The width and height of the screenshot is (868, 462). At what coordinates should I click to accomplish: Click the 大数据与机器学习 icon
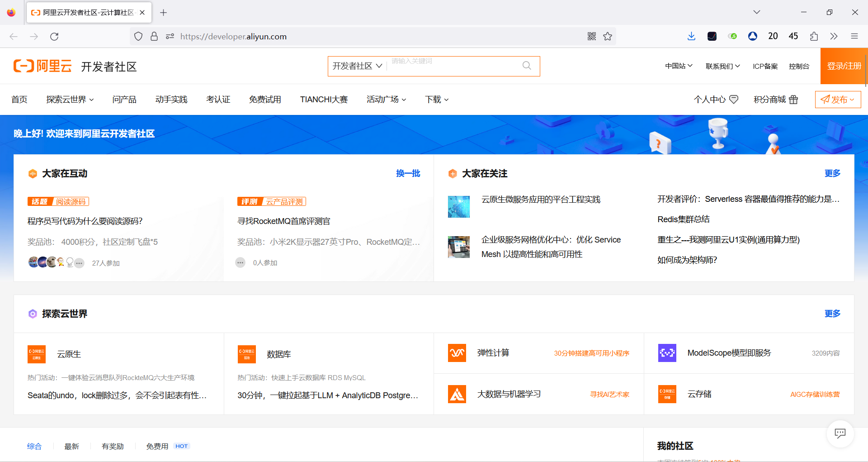[x=457, y=394]
